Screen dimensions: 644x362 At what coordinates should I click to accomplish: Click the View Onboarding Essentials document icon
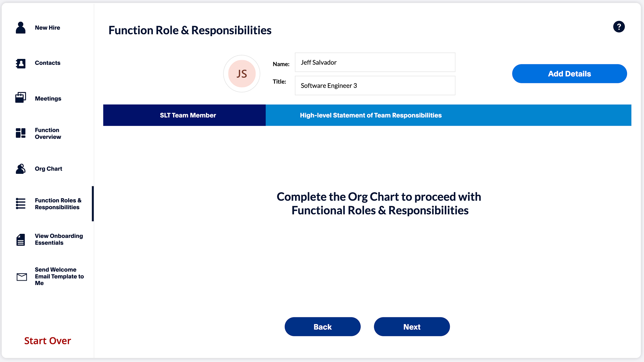(x=21, y=240)
